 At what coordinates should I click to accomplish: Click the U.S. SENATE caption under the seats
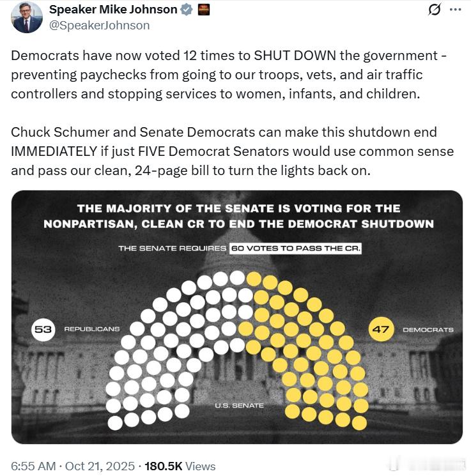click(239, 406)
